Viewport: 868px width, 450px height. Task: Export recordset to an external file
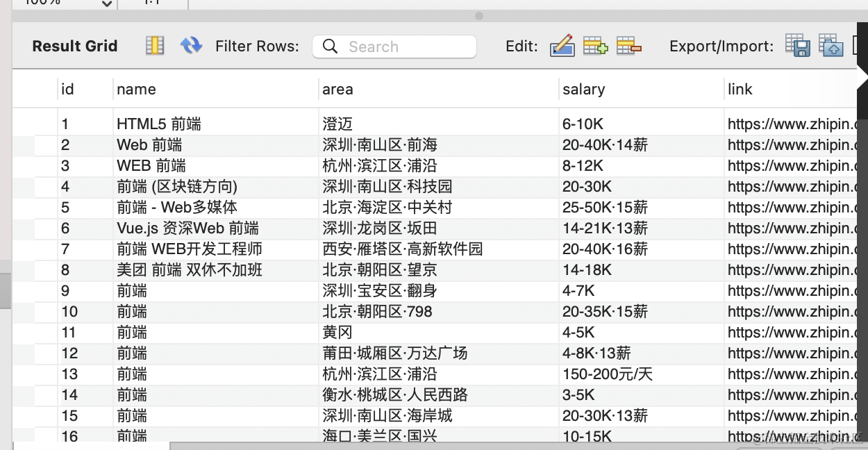[798, 46]
